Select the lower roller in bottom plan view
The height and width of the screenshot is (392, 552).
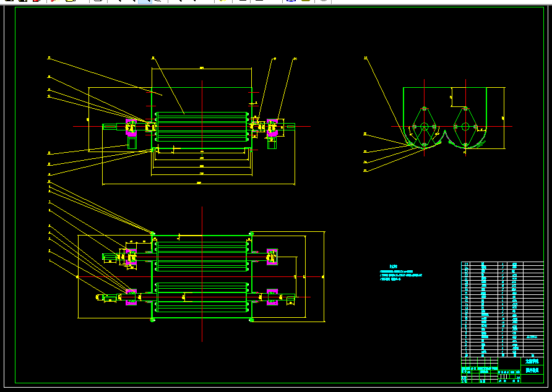click(x=202, y=297)
